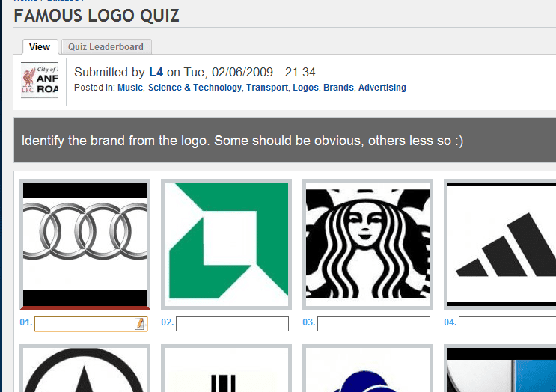This screenshot has height=392, width=556.
Task: Click the 01. question number label
Action: (x=26, y=322)
